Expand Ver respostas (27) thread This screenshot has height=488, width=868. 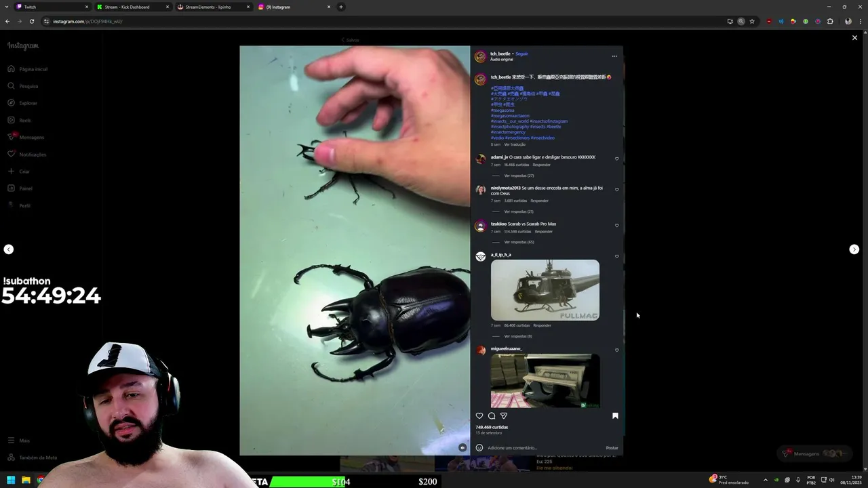tap(519, 176)
